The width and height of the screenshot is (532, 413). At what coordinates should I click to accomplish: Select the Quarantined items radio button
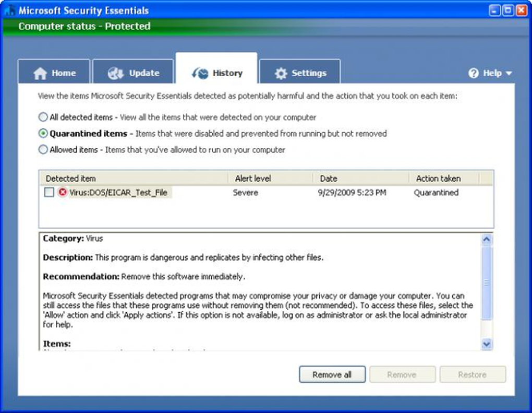click(43, 134)
